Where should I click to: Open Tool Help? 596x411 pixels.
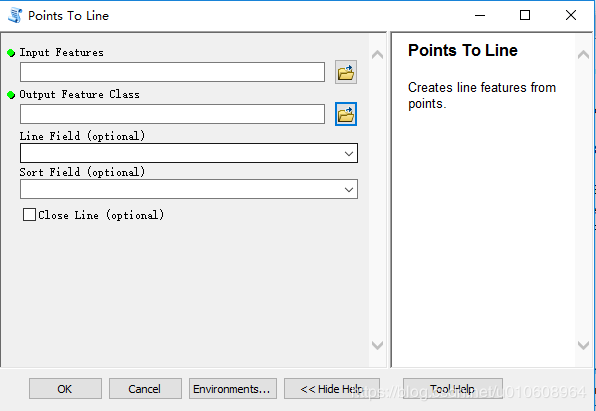pos(453,389)
